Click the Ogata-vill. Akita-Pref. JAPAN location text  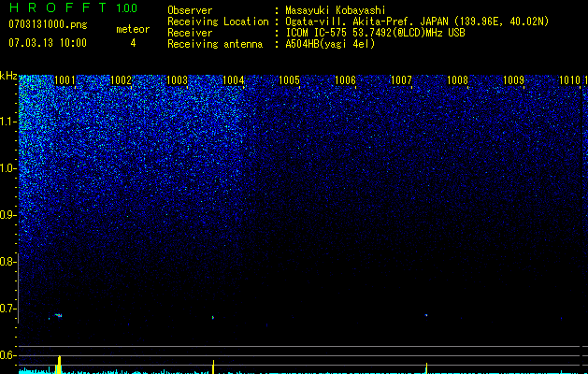point(417,22)
